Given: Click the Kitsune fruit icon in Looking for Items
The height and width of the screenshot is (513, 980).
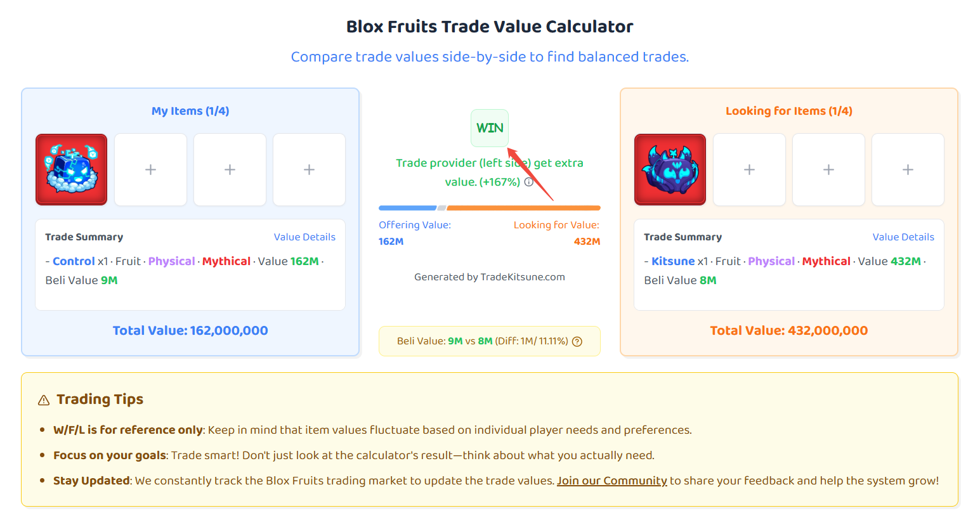Looking at the screenshot, I should (670, 169).
